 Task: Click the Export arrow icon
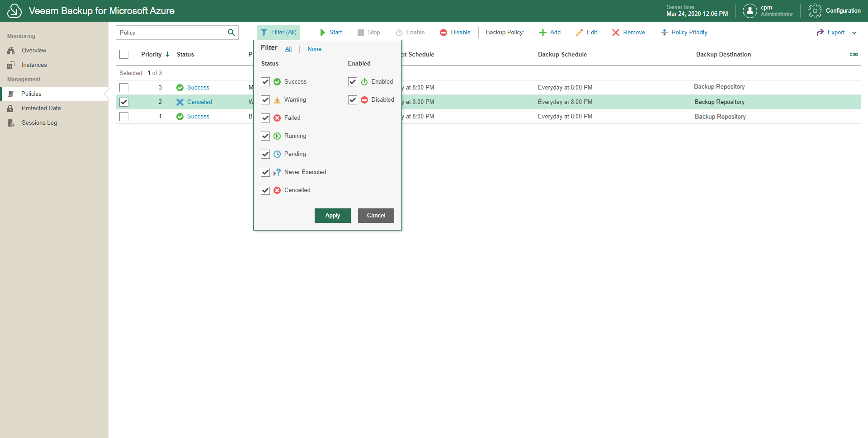(x=820, y=33)
